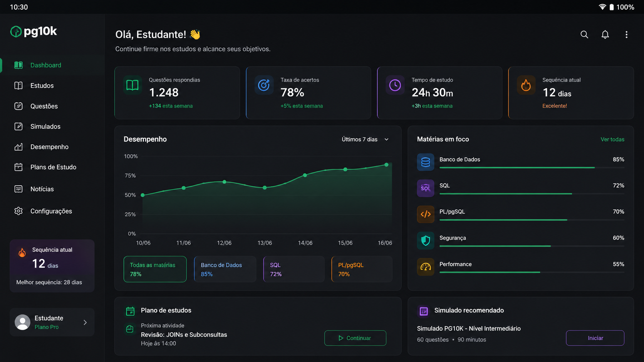
Task: Expand the Estudante profile chevron
Action: [x=85, y=322]
